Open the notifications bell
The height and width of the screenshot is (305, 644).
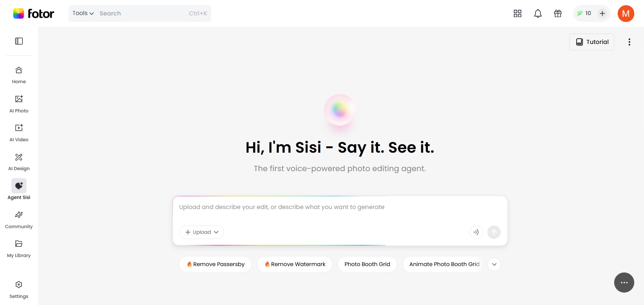pos(538,13)
